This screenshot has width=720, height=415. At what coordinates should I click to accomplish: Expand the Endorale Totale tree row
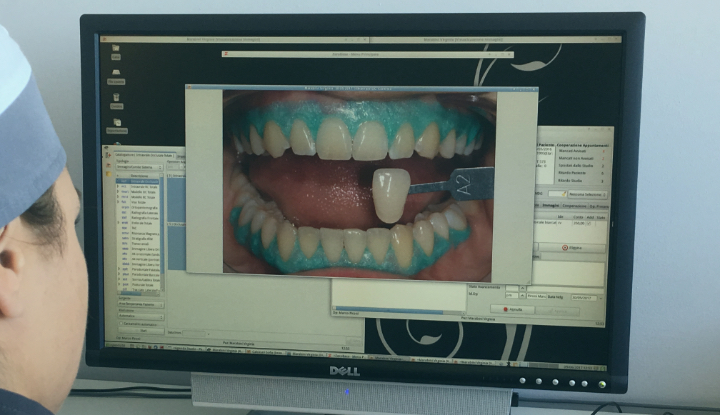coord(119,223)
